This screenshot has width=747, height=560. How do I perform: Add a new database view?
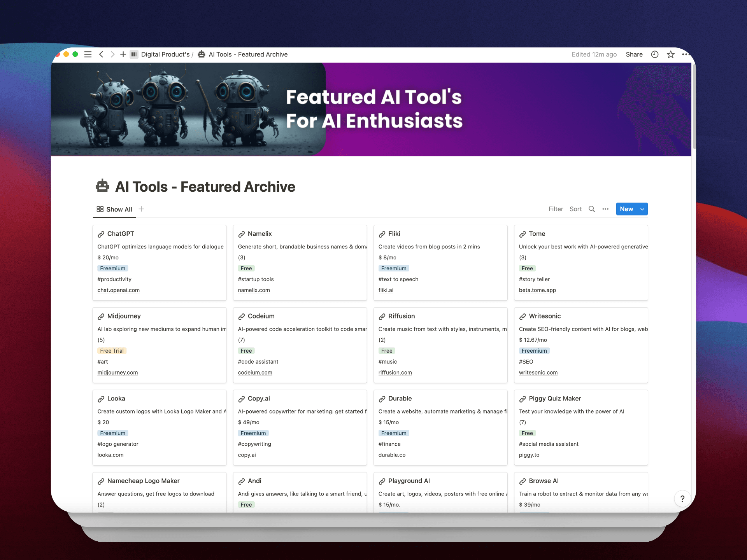[x=141, y=209]
